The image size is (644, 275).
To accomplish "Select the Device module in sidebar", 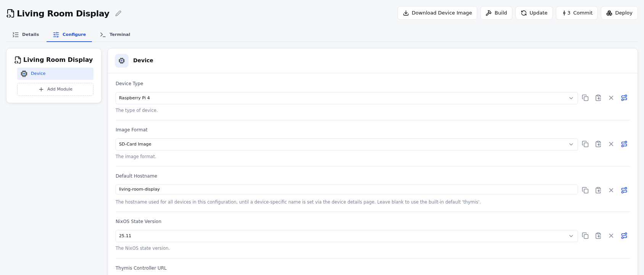I will point(55,74).
